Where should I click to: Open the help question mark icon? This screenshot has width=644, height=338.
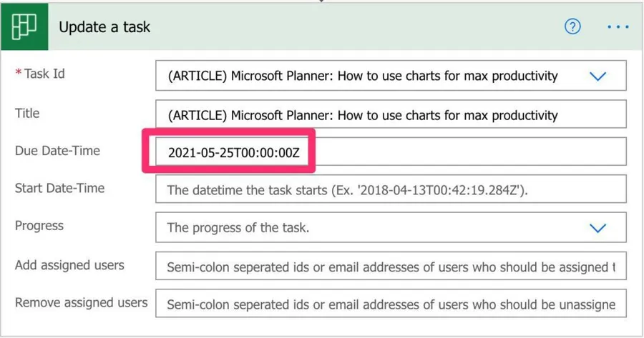[x=572, y=27]
